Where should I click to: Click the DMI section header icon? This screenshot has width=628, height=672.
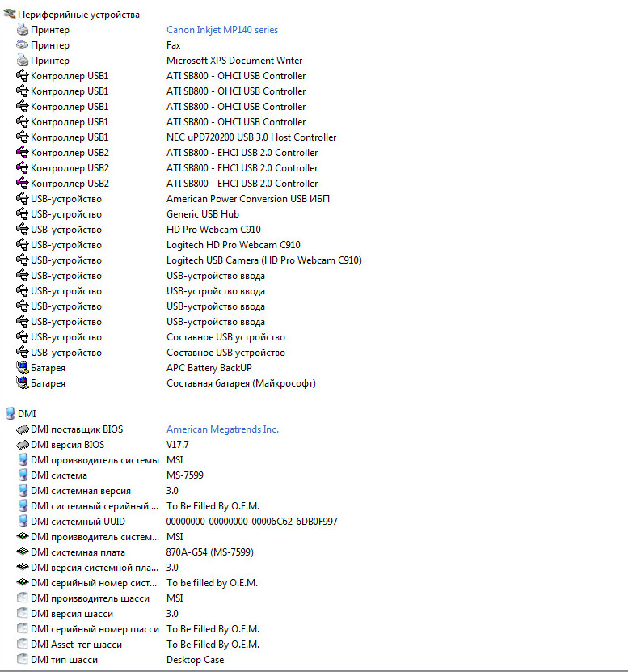tap(10, 413)
